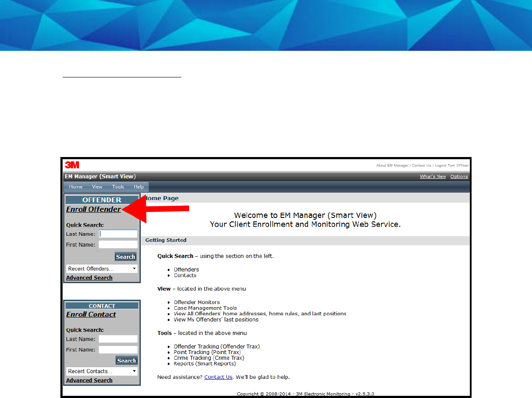532x398 pixels.
Task: Click the Offender Monitors bullet item
Action: pos(197,302)
